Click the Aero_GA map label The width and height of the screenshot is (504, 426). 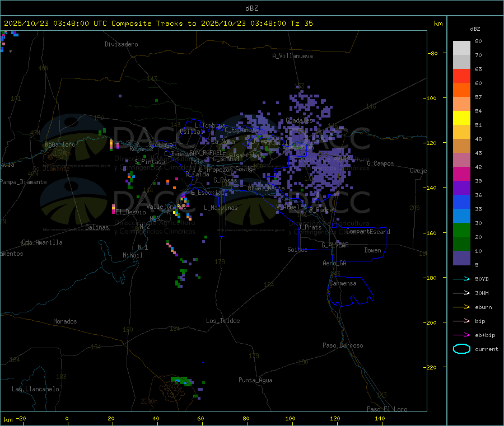(x=335, y=263)
